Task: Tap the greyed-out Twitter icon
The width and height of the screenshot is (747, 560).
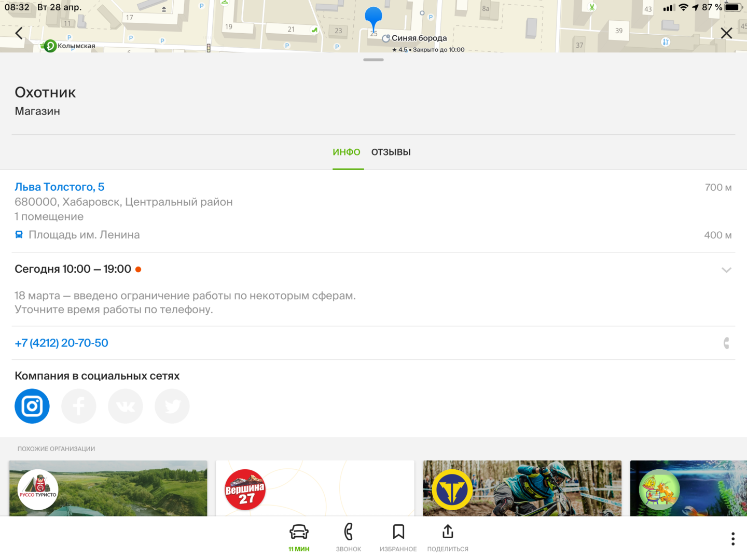Action: tap(172, 406)
